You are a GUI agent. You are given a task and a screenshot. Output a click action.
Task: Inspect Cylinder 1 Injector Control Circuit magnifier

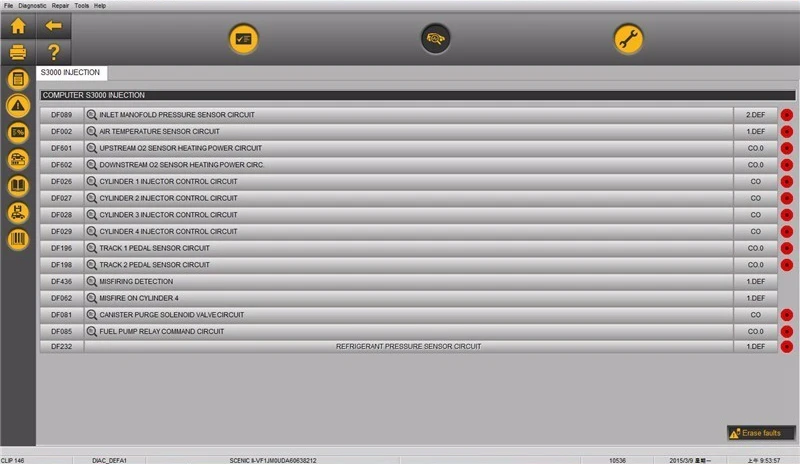point(91,182)
